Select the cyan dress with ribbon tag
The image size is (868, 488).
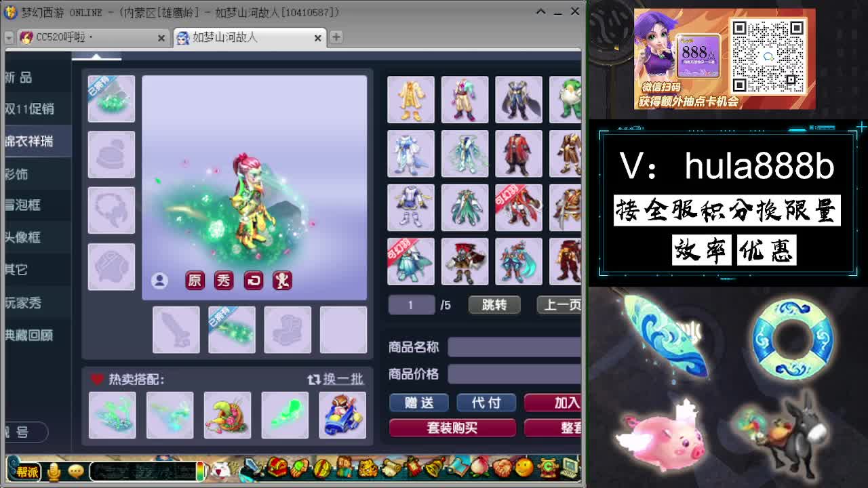click(411, 262)
